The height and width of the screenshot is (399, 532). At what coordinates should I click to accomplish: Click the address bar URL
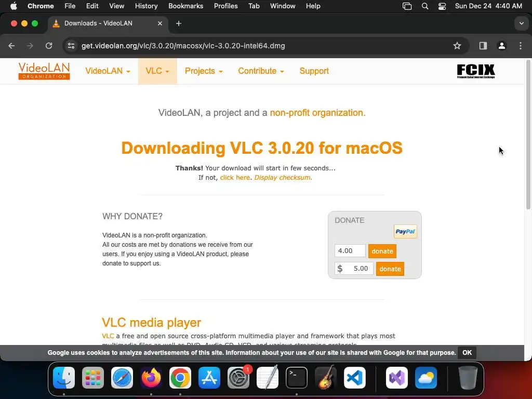183,46
